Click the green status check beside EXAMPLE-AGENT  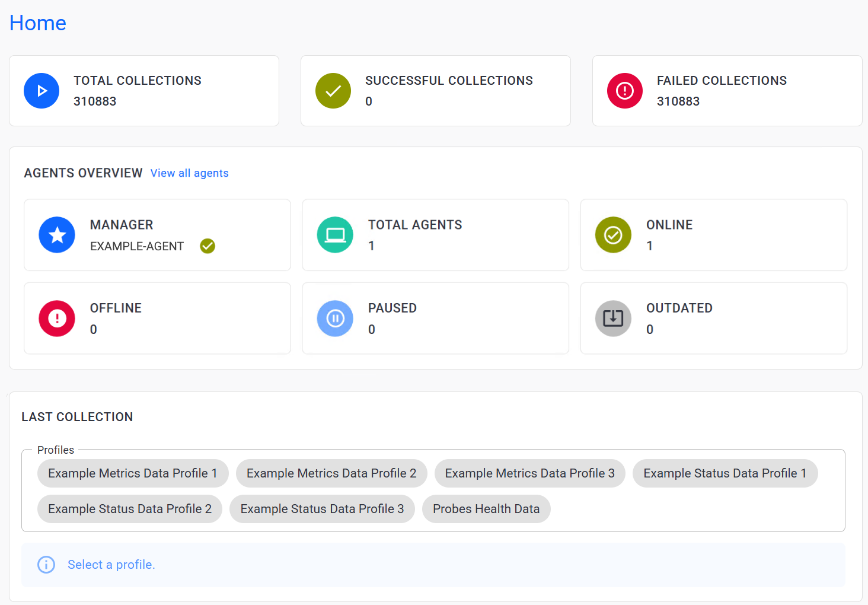click(208, 246)
